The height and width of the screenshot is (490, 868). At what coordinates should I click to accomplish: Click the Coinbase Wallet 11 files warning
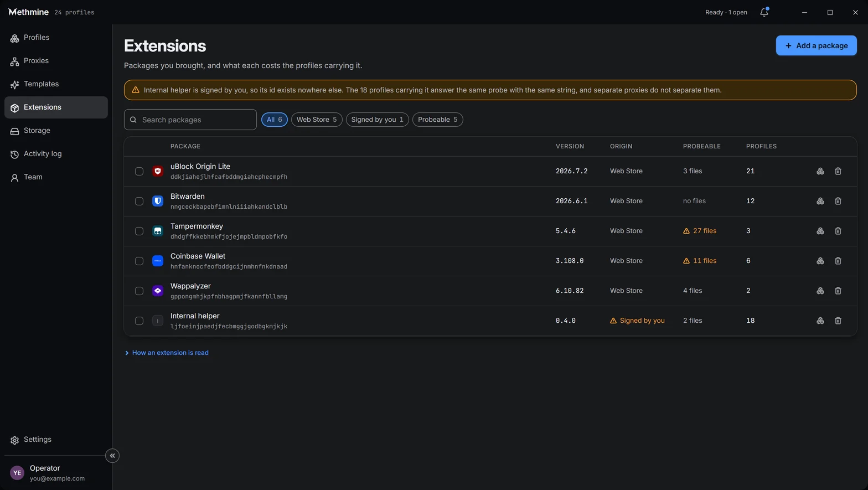click(700, 261)
